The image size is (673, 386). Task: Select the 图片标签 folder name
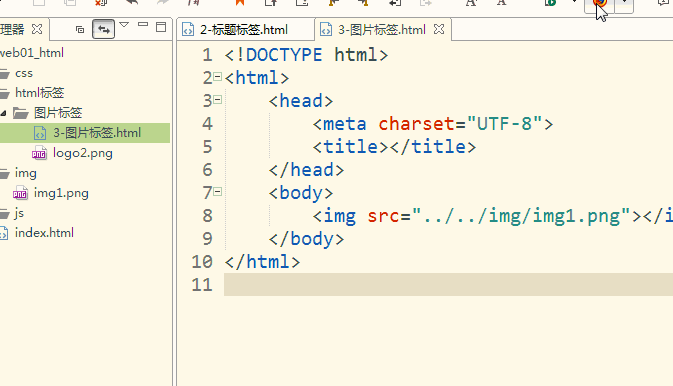pyautogui.click(x=58, y=113)
